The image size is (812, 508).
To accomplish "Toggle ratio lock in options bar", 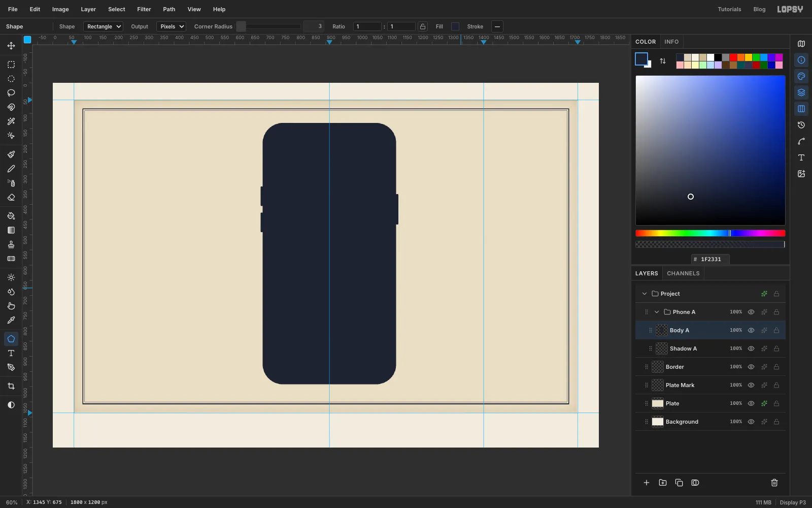I will pos(423,26).
